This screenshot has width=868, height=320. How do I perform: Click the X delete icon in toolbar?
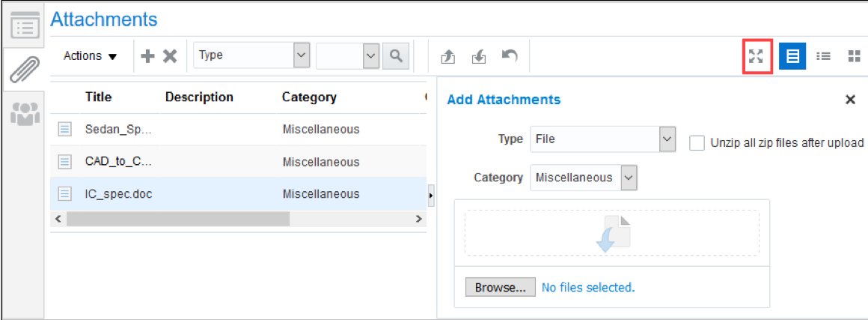pos(170,56)
